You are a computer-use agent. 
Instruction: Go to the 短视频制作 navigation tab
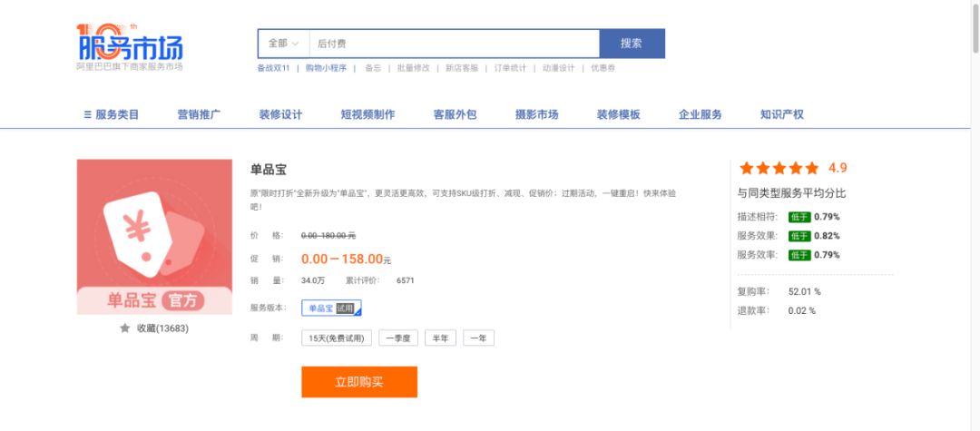click(367, 114)
